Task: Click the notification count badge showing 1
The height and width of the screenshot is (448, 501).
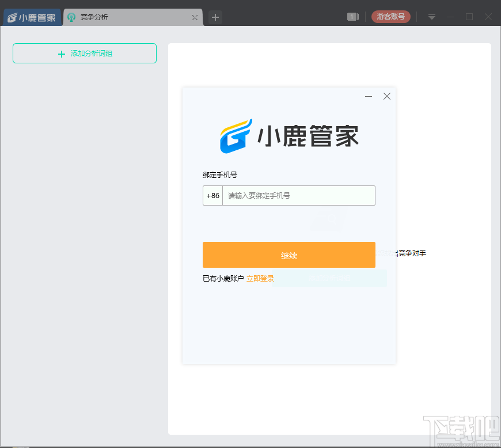Action: pyautogui.click(x=351, y=17)
